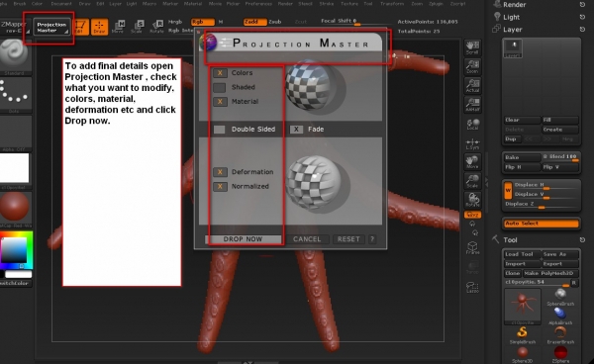Click the Create layer button
The image size is (594, 364).
(560, 130)
